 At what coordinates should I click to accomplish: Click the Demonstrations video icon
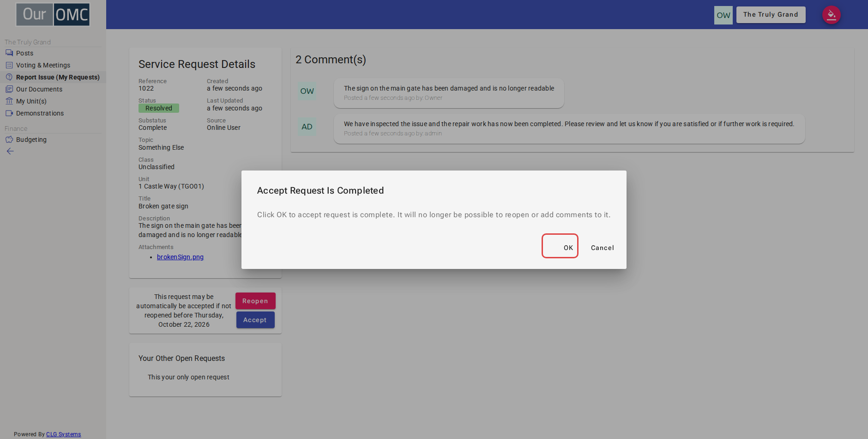click(x=9, y=113)
